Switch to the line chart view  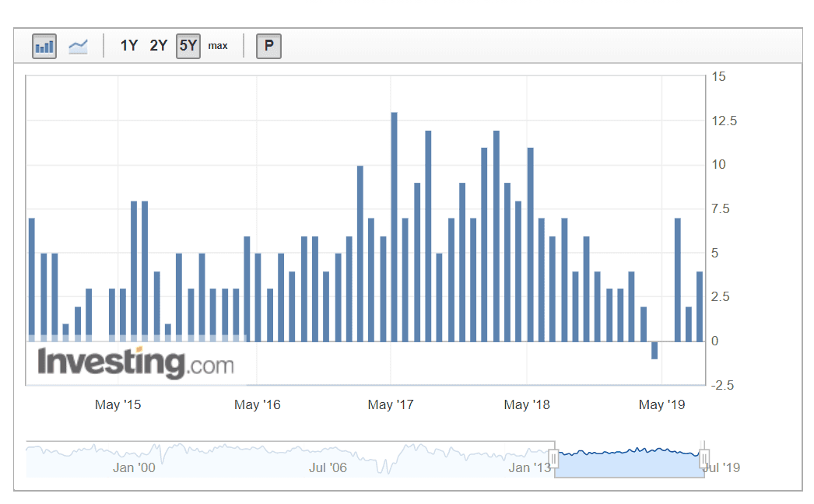[78, 47]
